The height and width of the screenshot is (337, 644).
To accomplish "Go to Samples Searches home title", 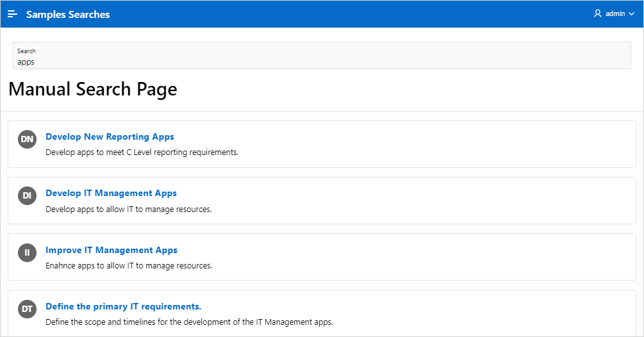I will point(68,14).
